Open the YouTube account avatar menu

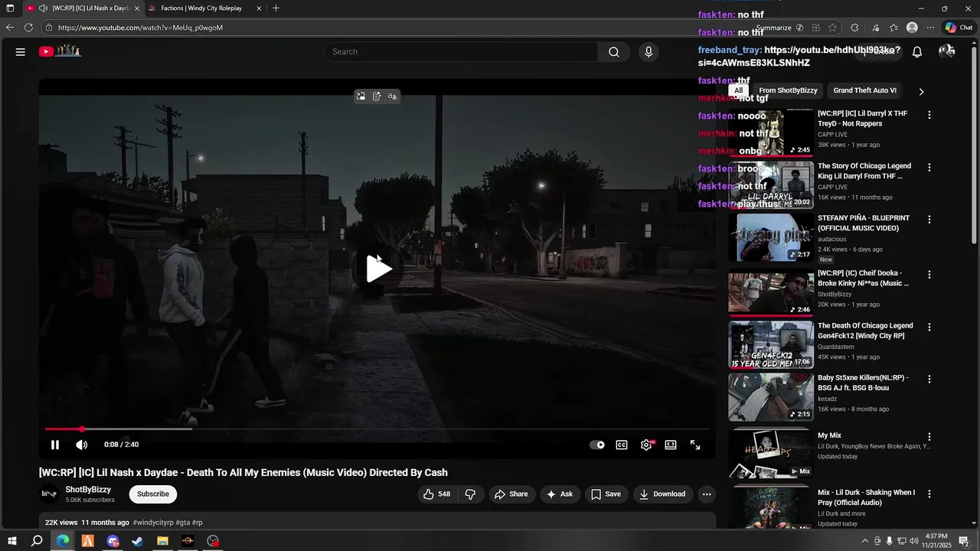click(947, 51)
